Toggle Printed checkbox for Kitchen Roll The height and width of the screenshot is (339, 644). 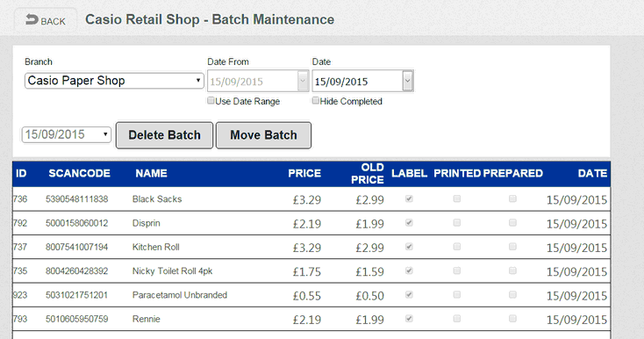click(457, 247)
